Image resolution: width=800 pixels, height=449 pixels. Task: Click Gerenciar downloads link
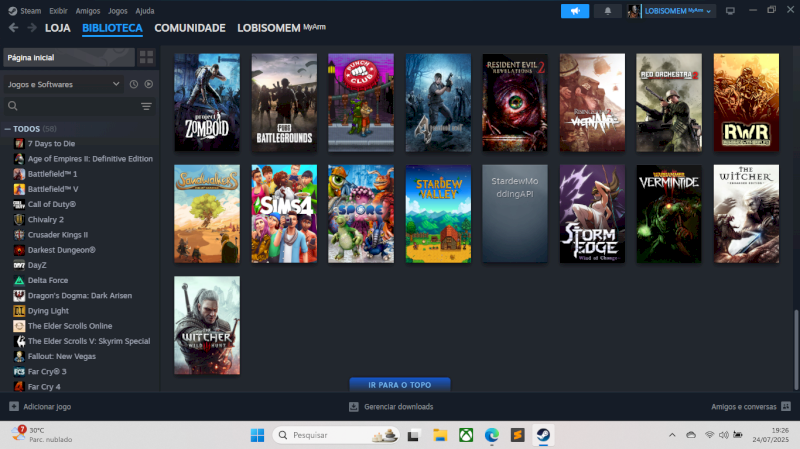click(398, 407)
